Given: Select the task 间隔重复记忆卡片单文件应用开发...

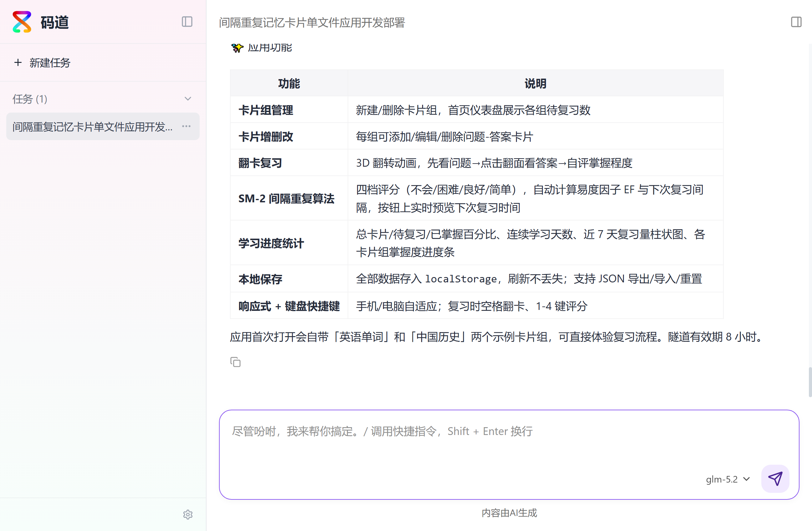Looking at the screenshot, I should [x=103, y=126].
